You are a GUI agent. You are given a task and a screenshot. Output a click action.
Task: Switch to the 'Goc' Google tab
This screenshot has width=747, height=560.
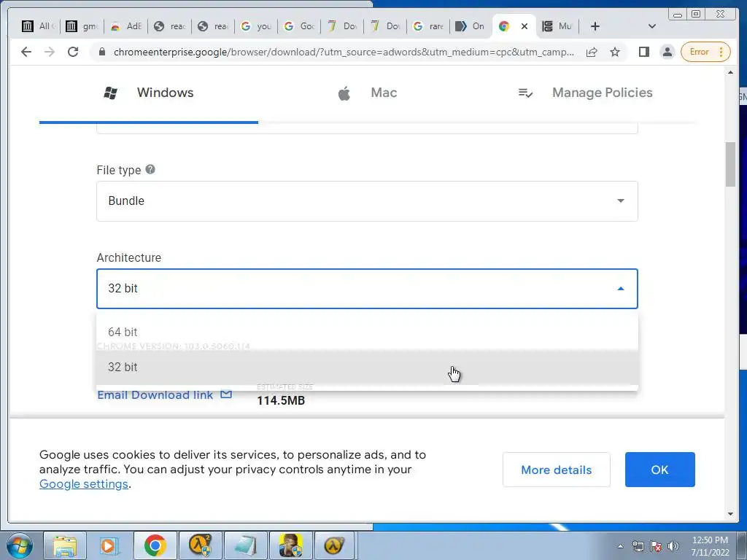pos(299,26)
